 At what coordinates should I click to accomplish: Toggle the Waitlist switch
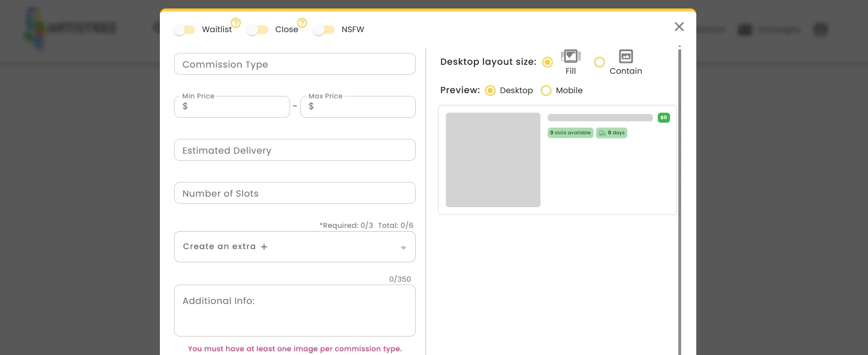184,30
